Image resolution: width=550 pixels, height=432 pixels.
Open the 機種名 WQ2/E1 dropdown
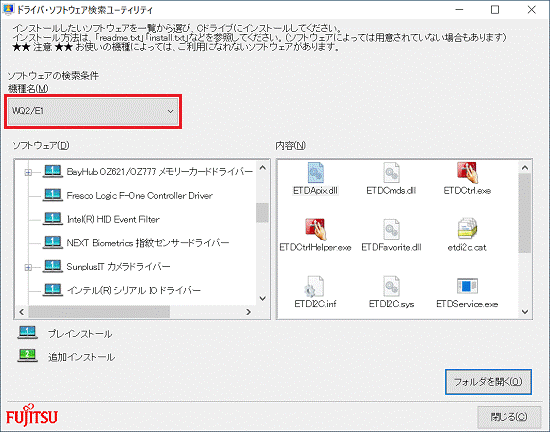pyautogui.click(x=93, y=111)
